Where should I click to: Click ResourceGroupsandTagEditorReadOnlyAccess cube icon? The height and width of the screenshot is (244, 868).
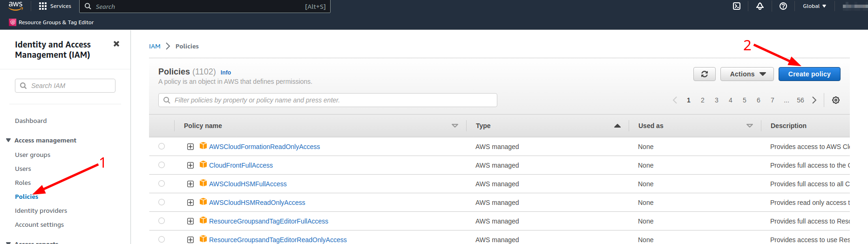(203, 239)
